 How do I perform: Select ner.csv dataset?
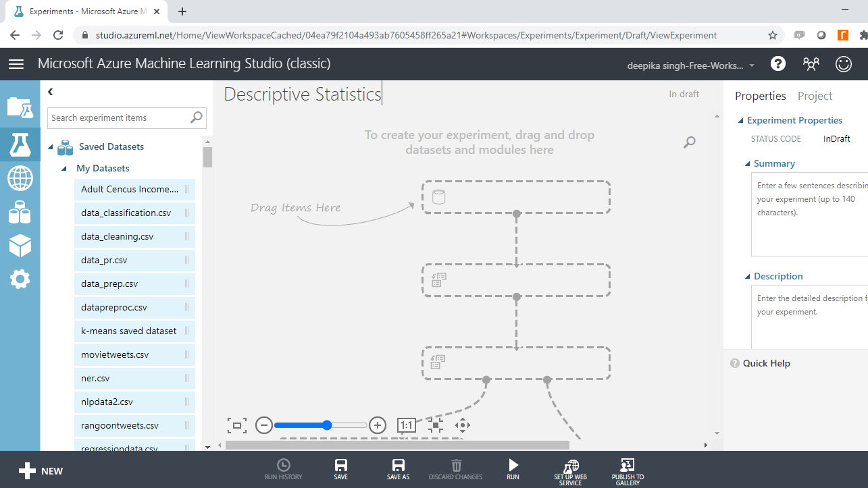[x=134, y=379]
